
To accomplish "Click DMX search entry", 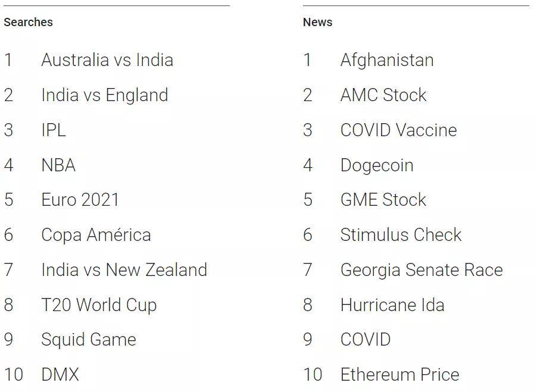I will (x=60, y=375).
